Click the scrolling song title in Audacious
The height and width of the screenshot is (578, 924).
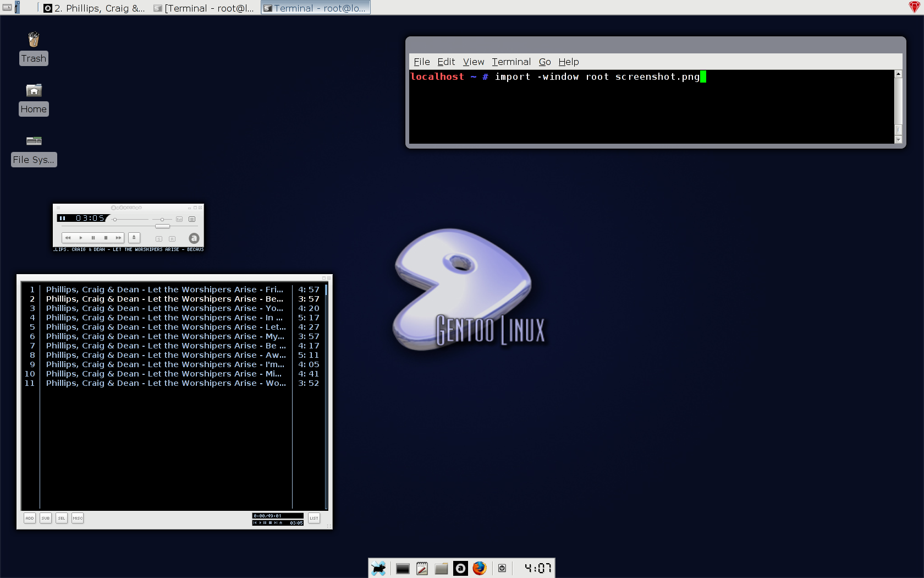pyautogui.click(x=128, y=249)
